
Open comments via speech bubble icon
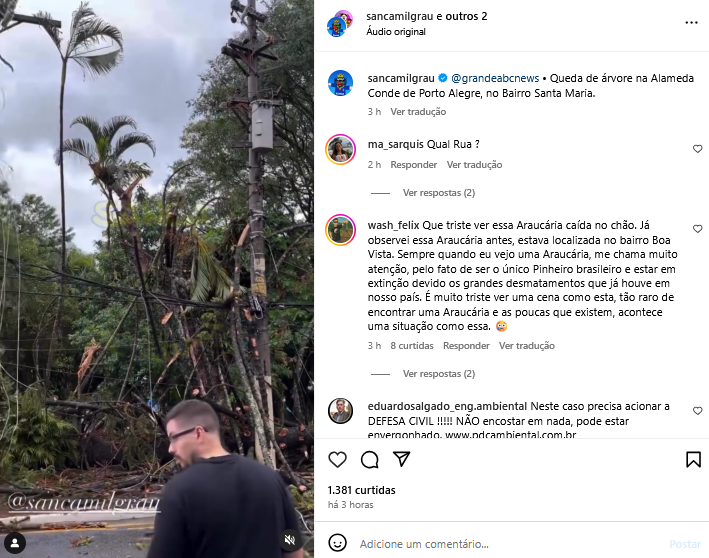point(369,459)
